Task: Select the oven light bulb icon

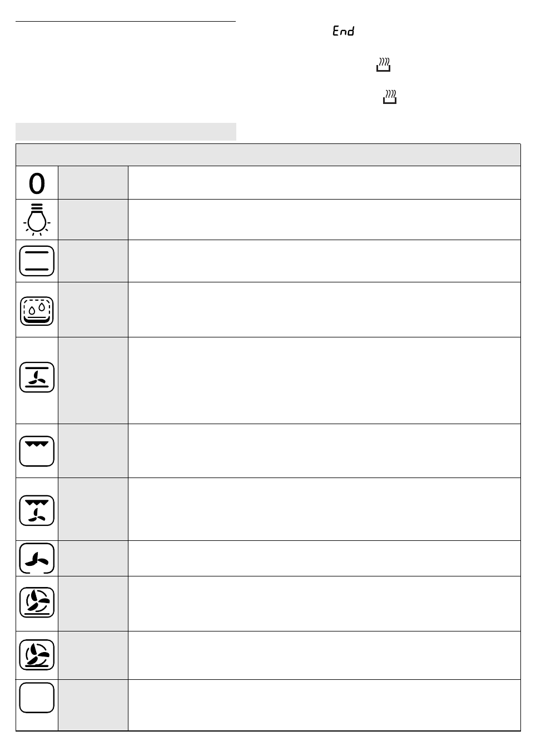Action: (37, 220)
